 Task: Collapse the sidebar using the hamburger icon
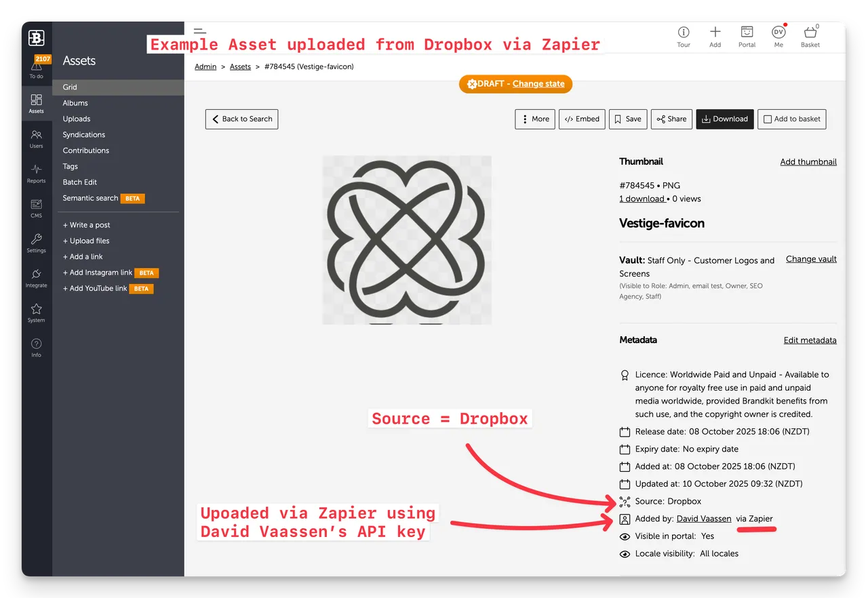point(199,31)
